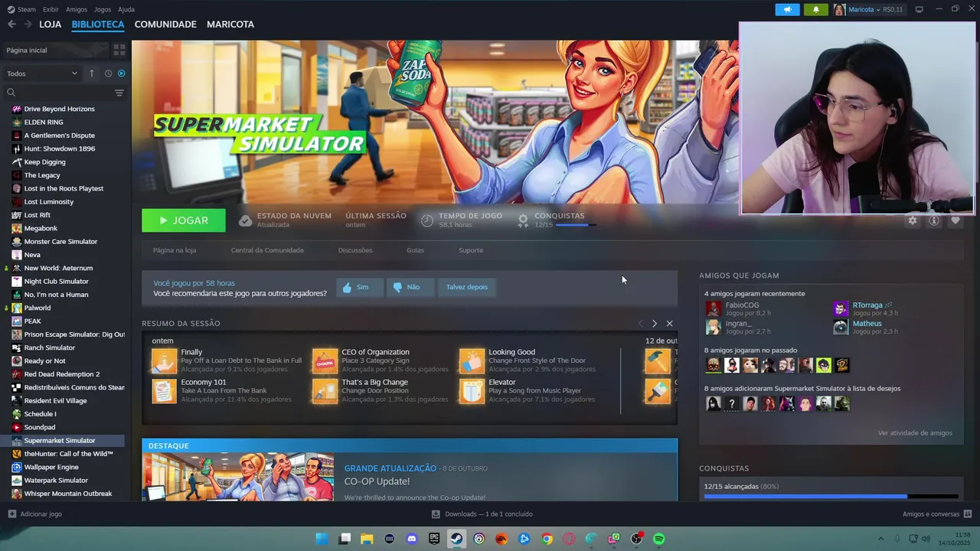Open the Guias tab
Image resolution: width=980 pixels, height=551 pixels.
tap(415, 250)
